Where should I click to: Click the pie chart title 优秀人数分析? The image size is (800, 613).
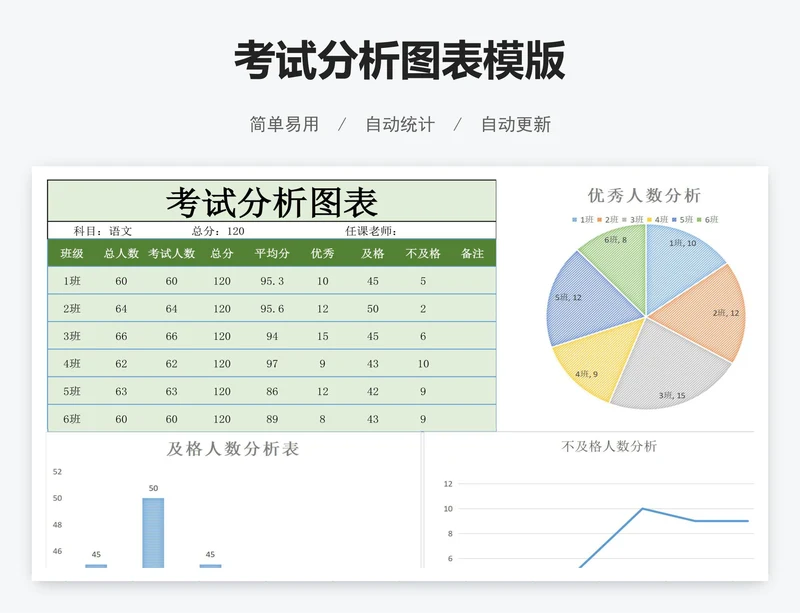coord(644,195)
